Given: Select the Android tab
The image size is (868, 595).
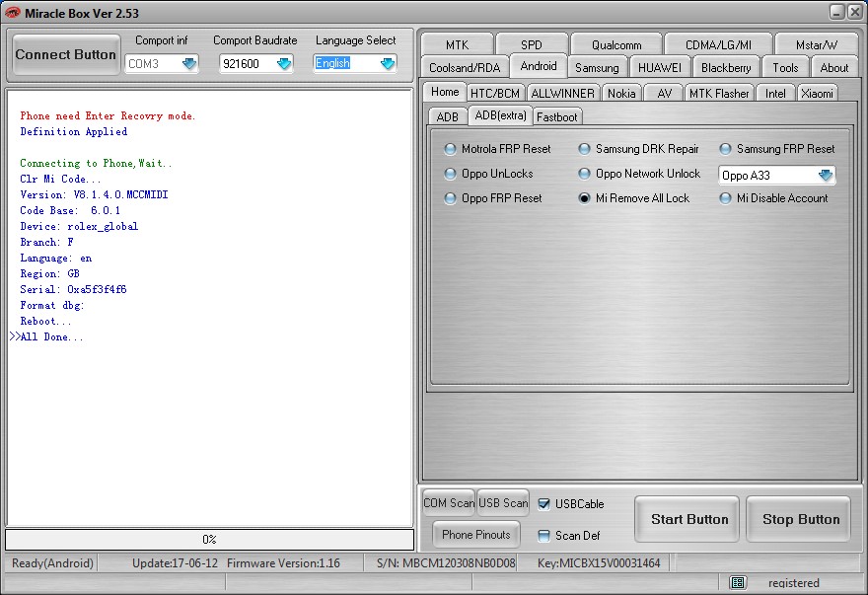Looking at the screenshot, I should click(539, 66).
